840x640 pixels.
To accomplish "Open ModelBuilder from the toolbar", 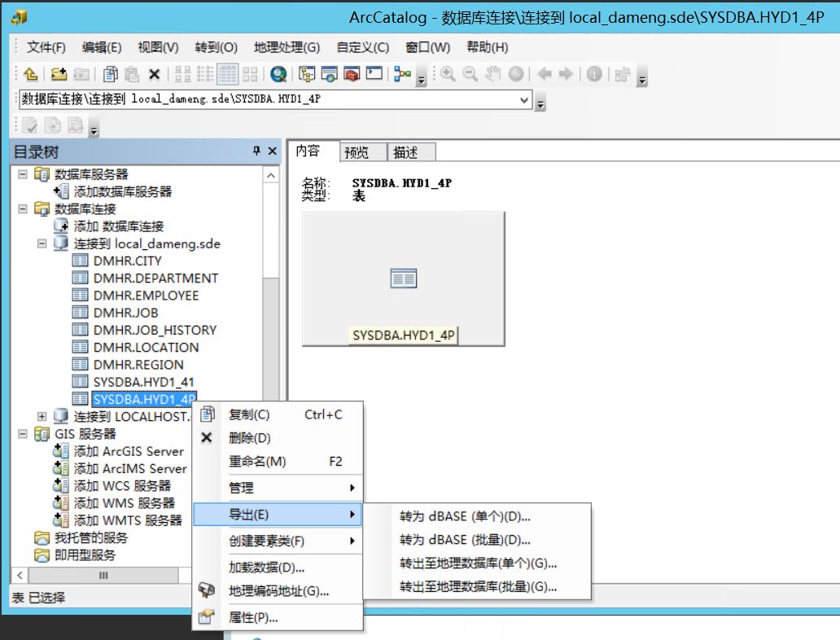I will (x=402, y=74).
